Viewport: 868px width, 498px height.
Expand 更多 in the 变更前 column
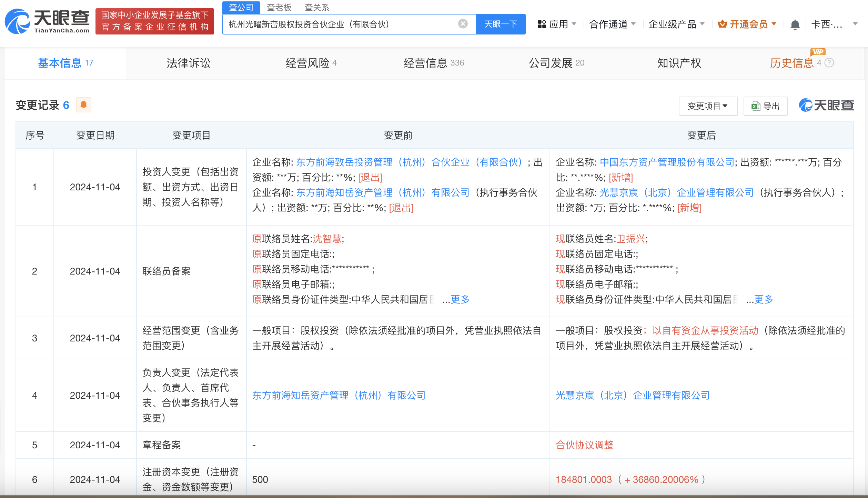point(460,299)
